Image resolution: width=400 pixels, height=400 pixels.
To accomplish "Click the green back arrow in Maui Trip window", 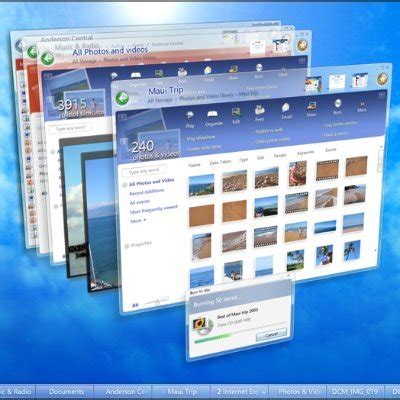I will pyautogui.click(x=122, y=99).
